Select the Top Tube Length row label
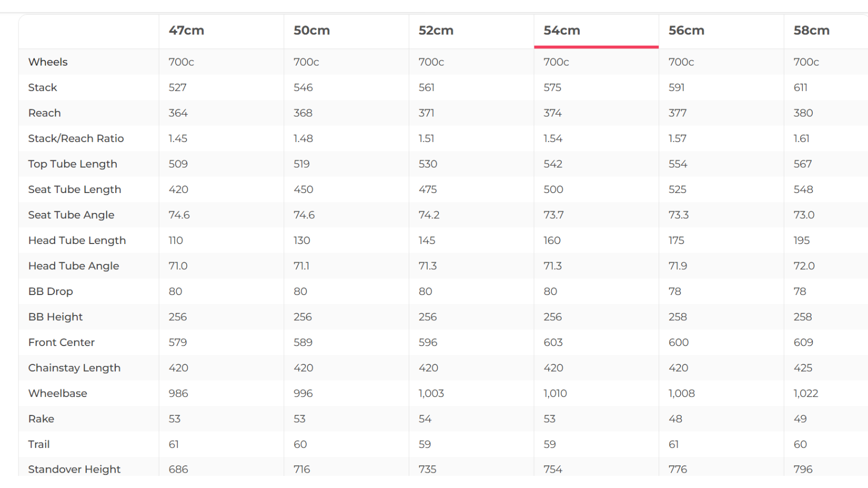 click(x=73, y=164)
